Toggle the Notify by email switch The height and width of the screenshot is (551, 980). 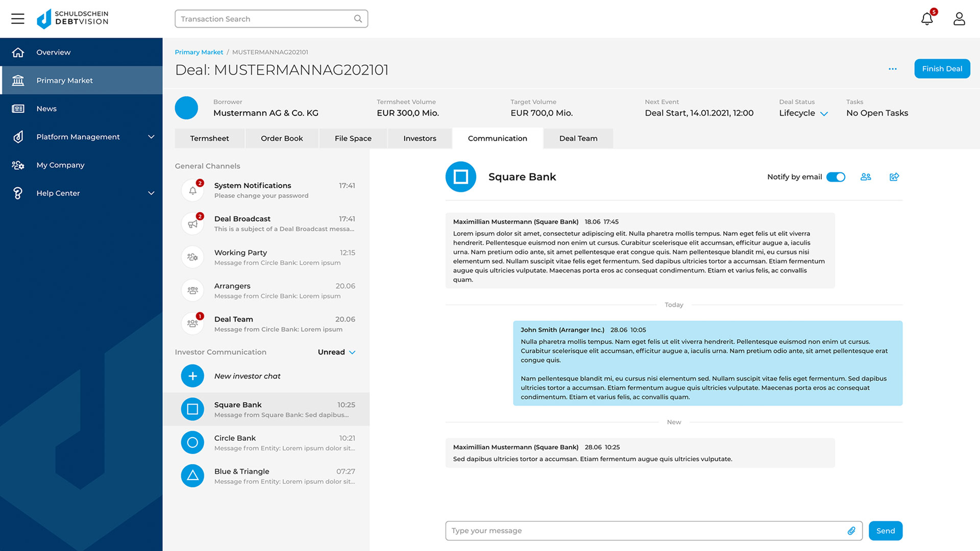click(x=836, y=177)
